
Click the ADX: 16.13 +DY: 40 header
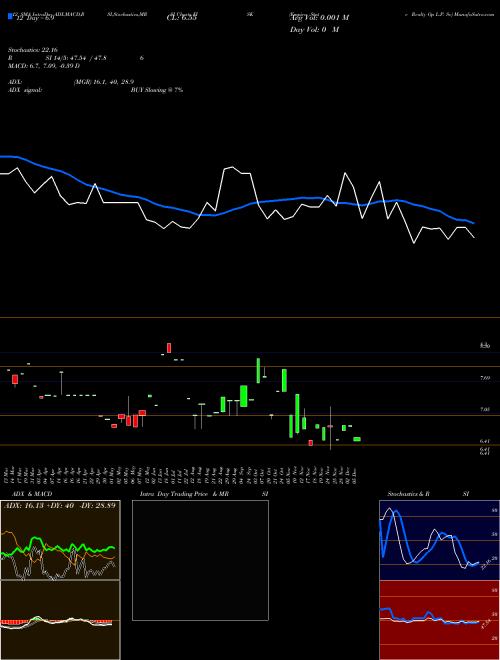point(60,505)
